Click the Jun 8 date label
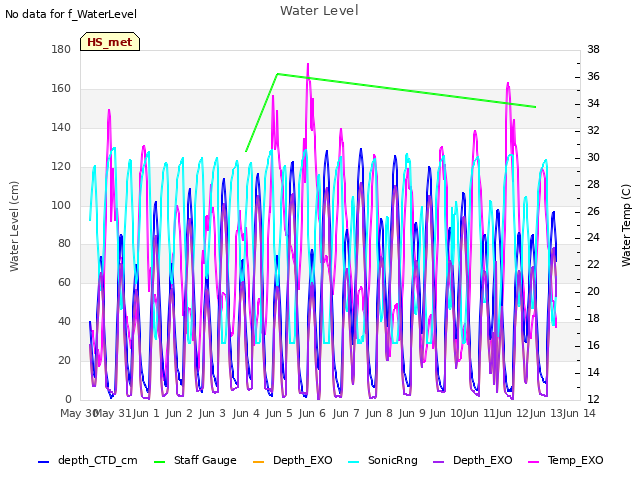This screenshot has width=640, height=480. [x=379, y=413]
